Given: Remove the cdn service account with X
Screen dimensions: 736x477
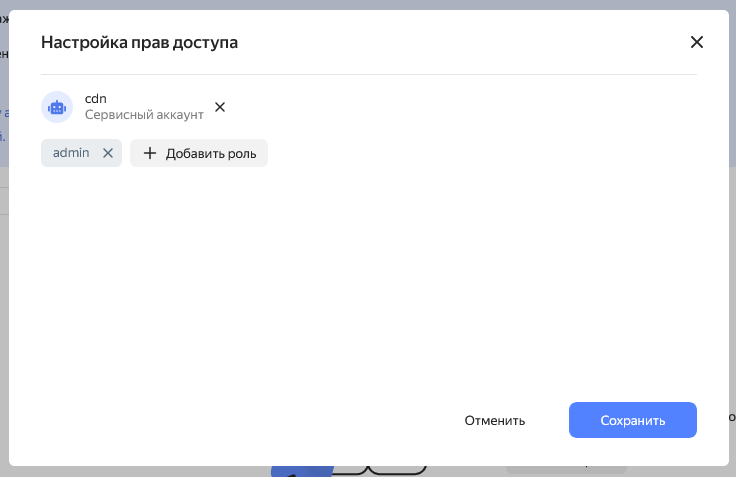Looking at the screenshot, I should coord(220,107).
